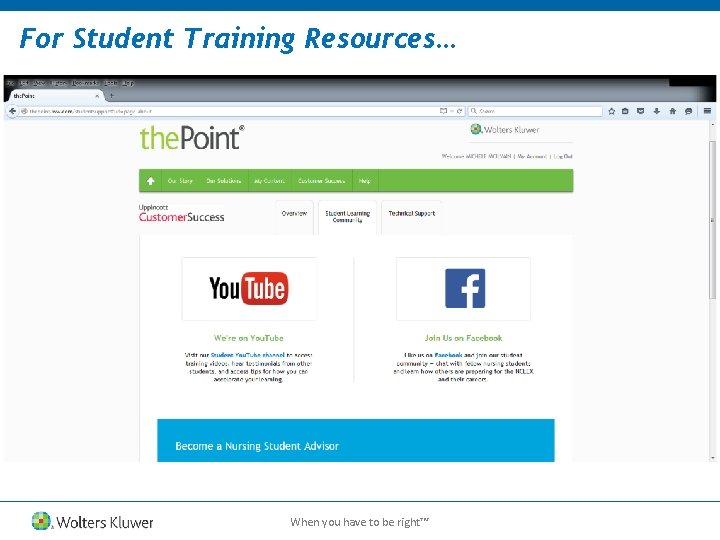Open Our Solutions in green navigation bar
This screenshot has height=540, width=720.
click(x=224, y=181)
